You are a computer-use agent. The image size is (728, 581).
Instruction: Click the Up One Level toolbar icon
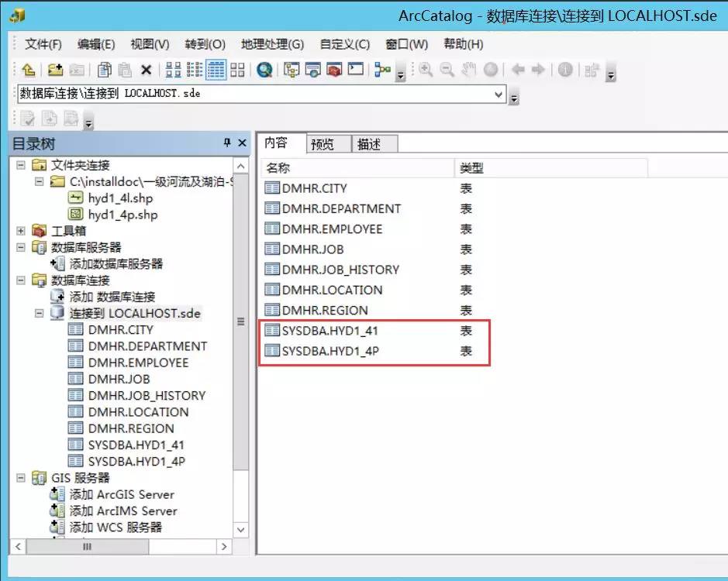pos(29,70)
